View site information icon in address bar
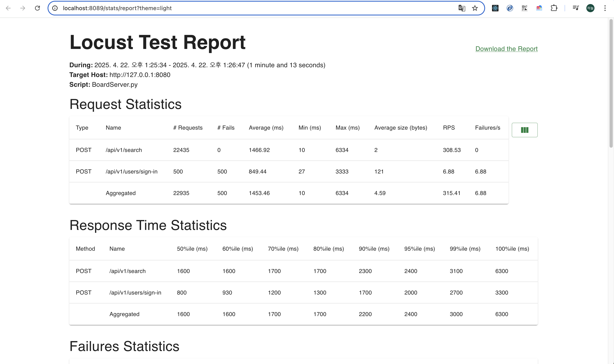The height and width of the screenshot is (364, 614). [x=55, y=8]
